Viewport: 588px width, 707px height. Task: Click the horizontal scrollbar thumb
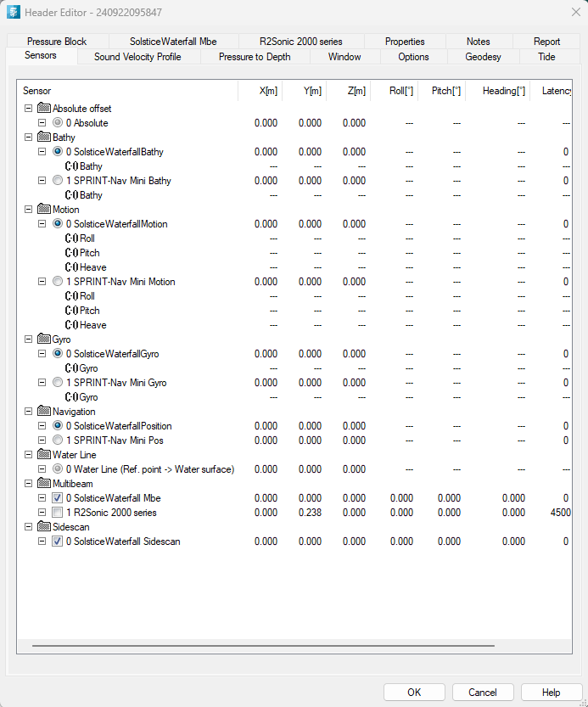point(263,646)
